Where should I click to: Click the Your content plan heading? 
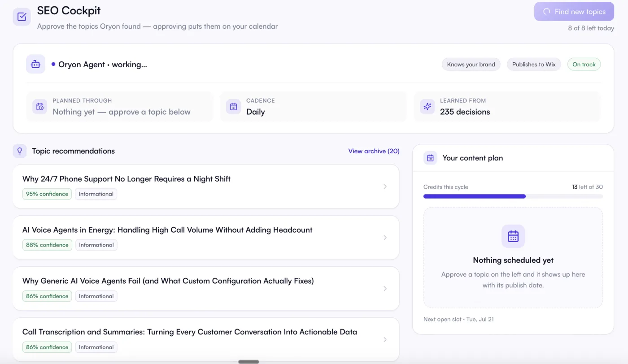point(473,158)
